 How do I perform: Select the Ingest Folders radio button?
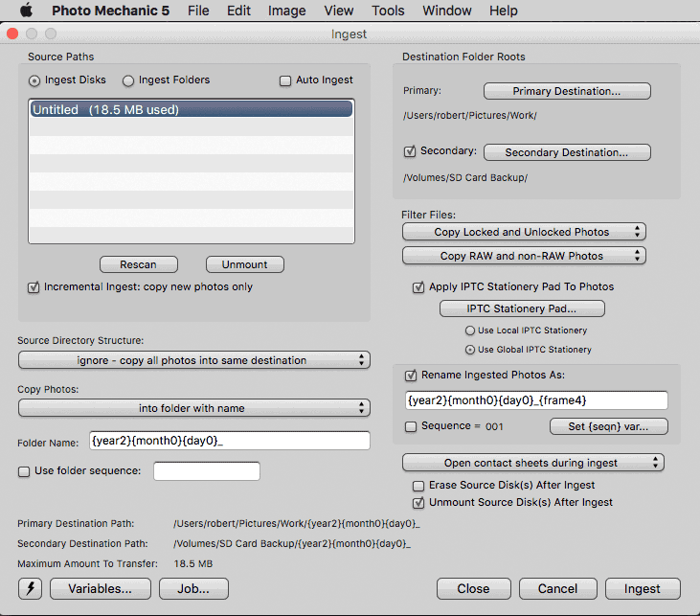point(128,80)
